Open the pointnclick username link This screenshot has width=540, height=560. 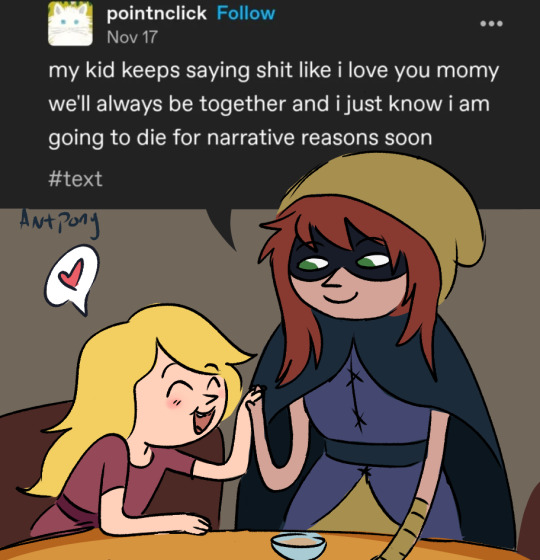[x=156, y=14]
